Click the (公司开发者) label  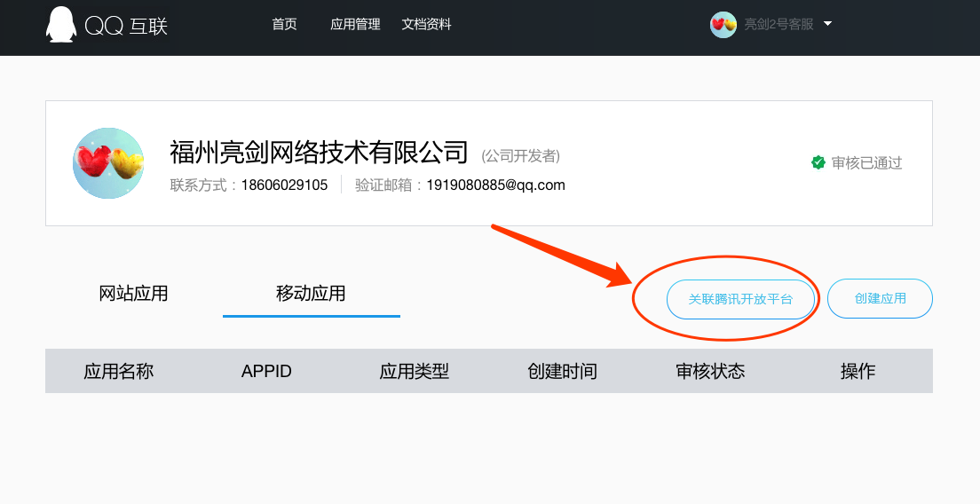click(x=520, y=155)
